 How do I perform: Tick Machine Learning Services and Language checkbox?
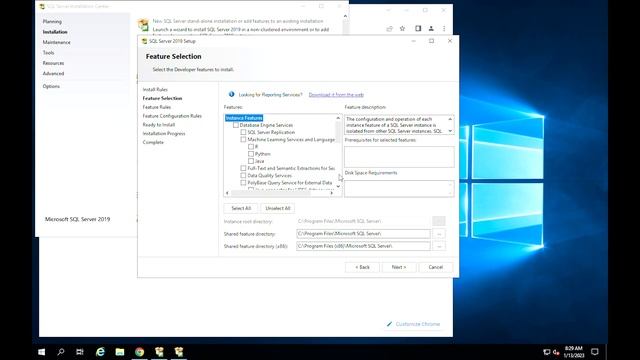point(243,140)
